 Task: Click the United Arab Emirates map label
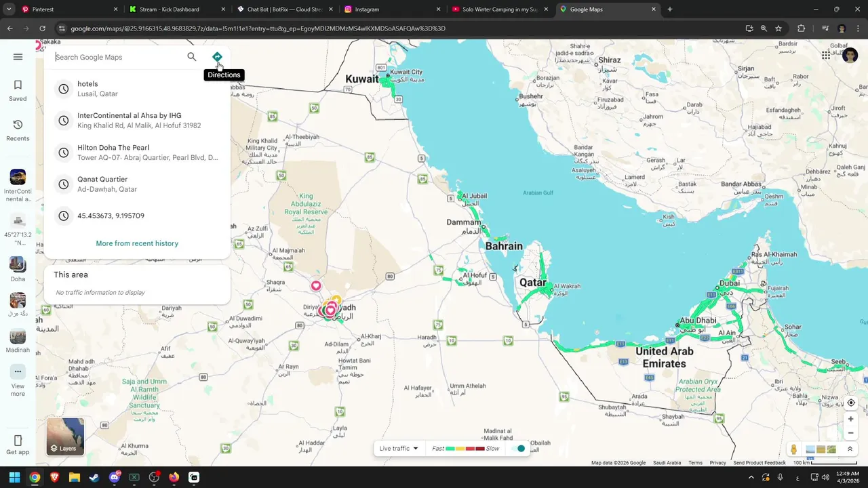tap(665, 357)
